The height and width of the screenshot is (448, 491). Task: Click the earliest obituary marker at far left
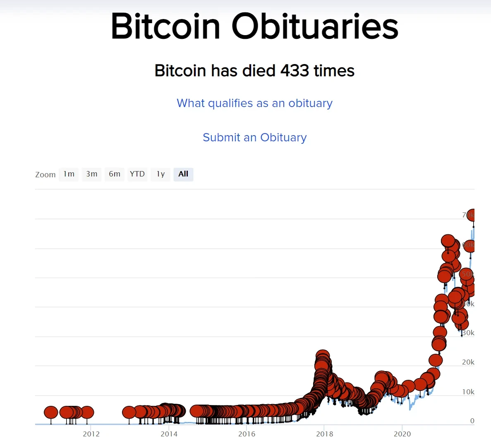(x=51, y=412)
